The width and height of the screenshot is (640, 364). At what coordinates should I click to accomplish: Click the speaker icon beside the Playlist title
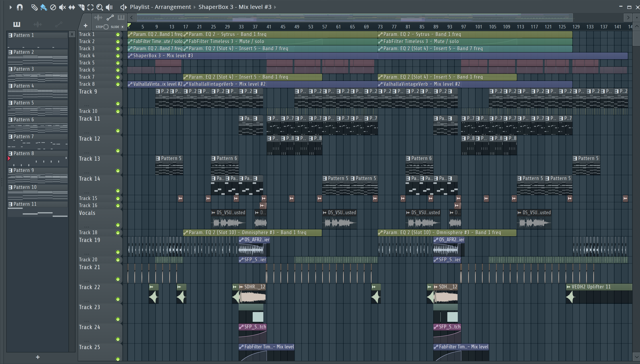(124, 7)
